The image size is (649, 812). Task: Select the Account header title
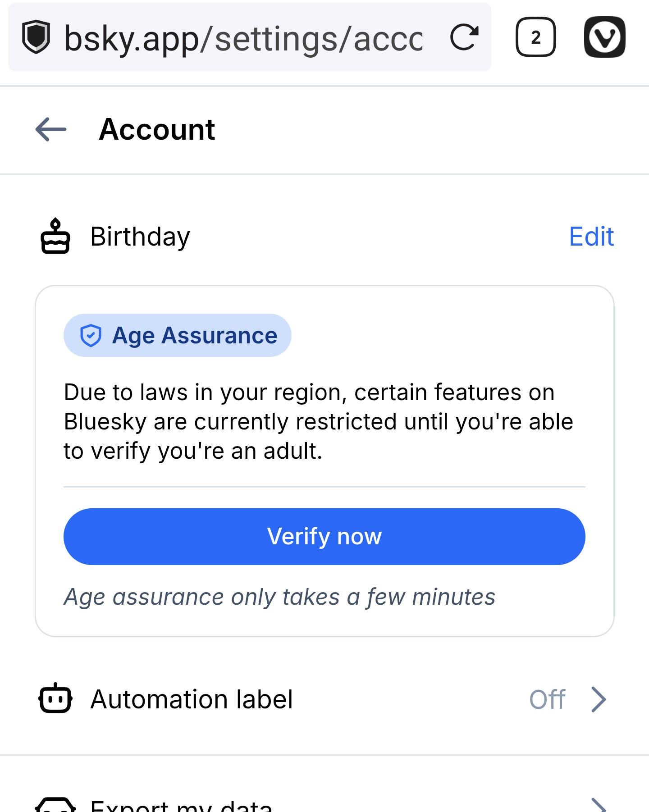[x=158, y=130]
